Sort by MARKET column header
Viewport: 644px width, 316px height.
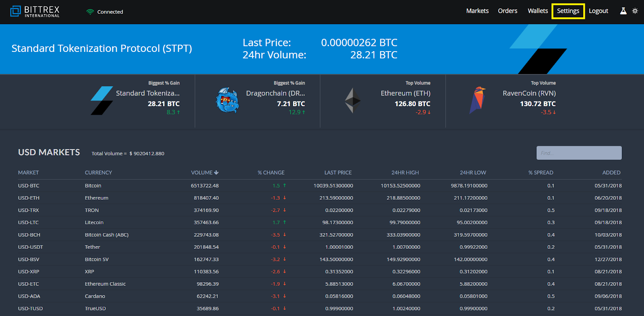click(x=28, y=173)
